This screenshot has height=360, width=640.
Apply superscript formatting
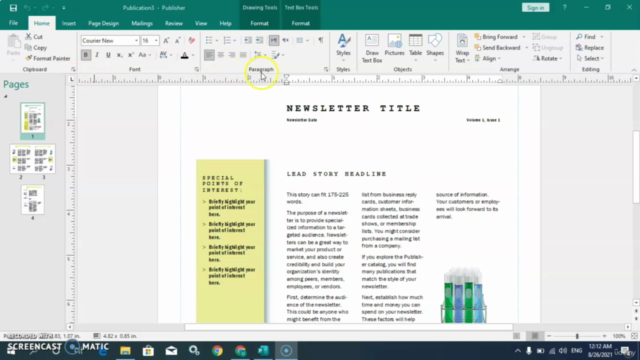tap(131, 55)
